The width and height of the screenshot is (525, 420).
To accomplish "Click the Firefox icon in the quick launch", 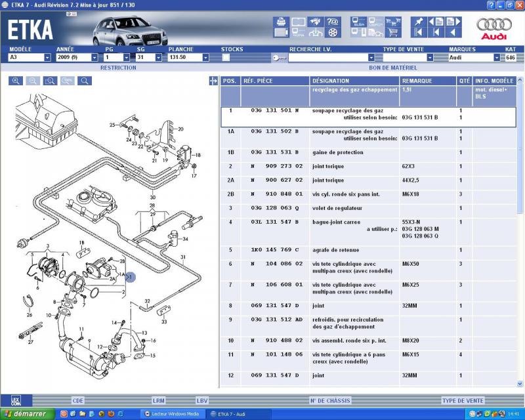I will 111,414.
